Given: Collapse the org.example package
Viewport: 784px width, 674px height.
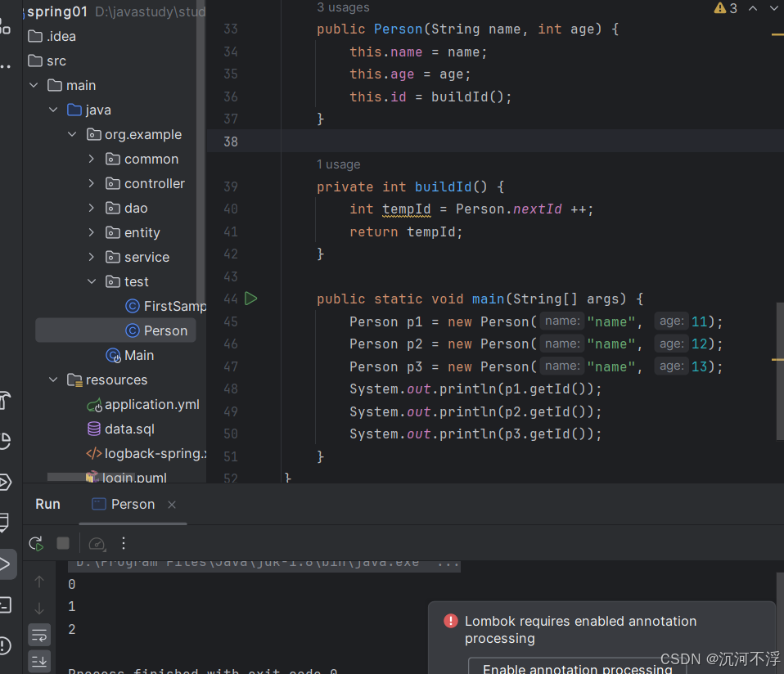Looking at the screenshot, I should point(72,134).
